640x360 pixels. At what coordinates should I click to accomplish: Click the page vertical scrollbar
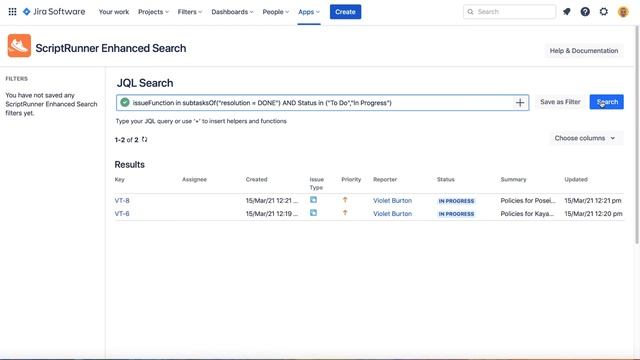pos(637,135)
